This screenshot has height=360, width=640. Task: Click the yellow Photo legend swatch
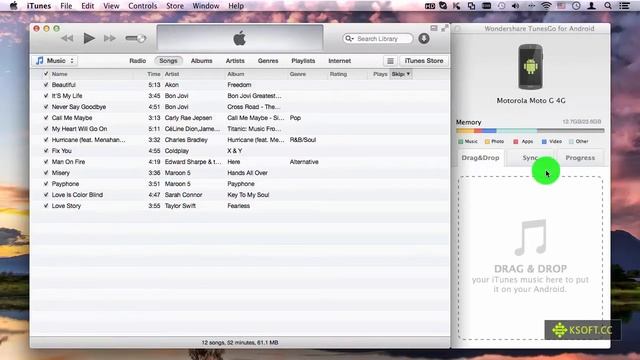tap(487, 142)
